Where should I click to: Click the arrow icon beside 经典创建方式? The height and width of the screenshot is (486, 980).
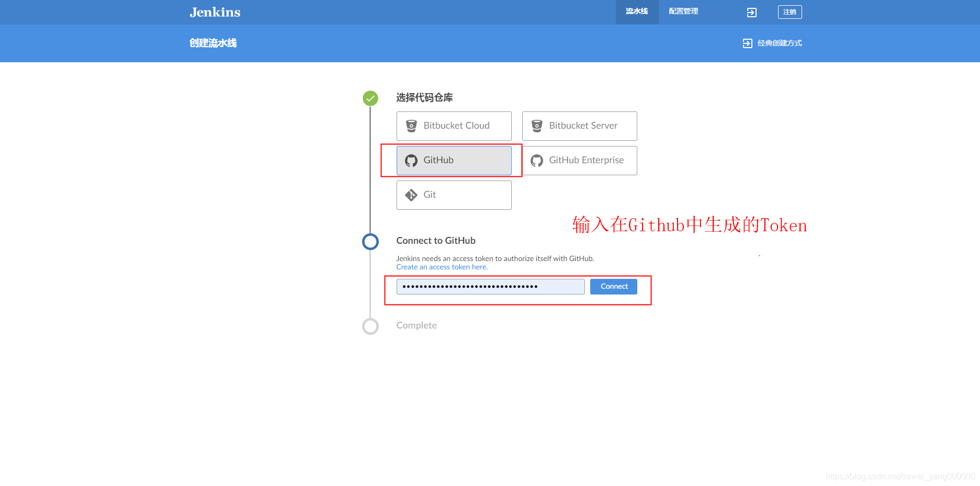747,43
